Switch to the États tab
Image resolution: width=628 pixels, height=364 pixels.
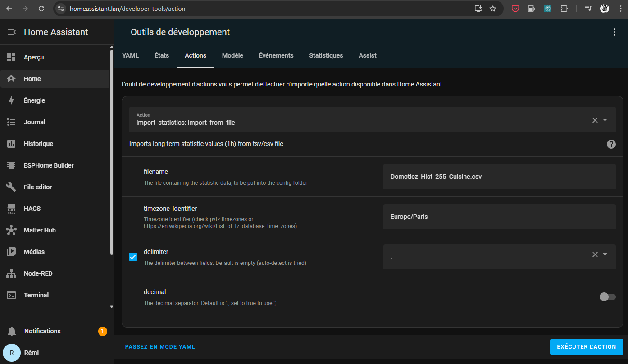pos(162,55)
